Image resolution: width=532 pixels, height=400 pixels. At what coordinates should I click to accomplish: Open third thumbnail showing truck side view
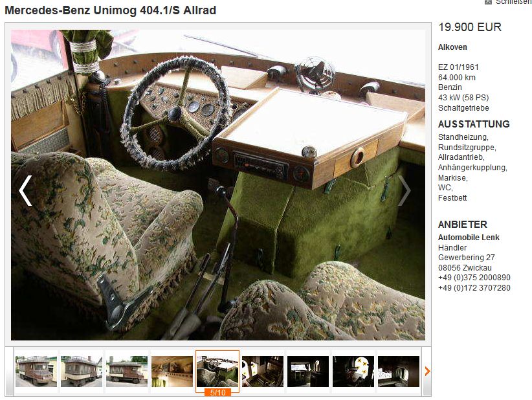127,372
